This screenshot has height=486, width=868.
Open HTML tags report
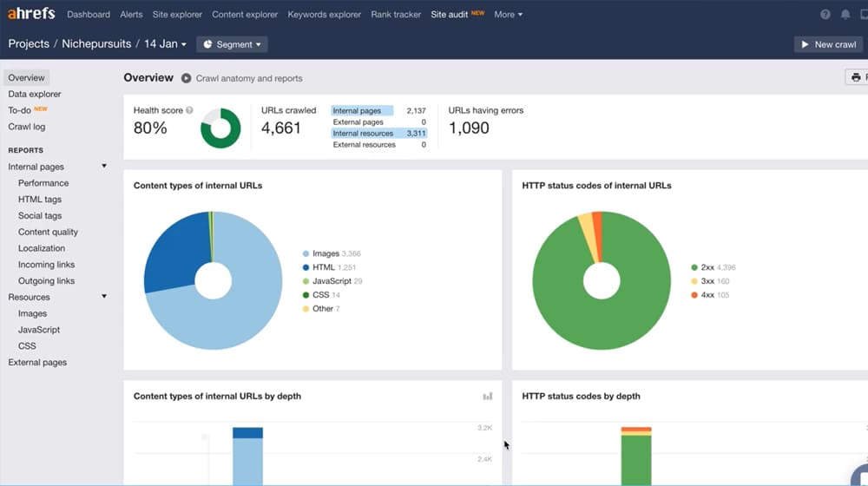tap(40, 200)
